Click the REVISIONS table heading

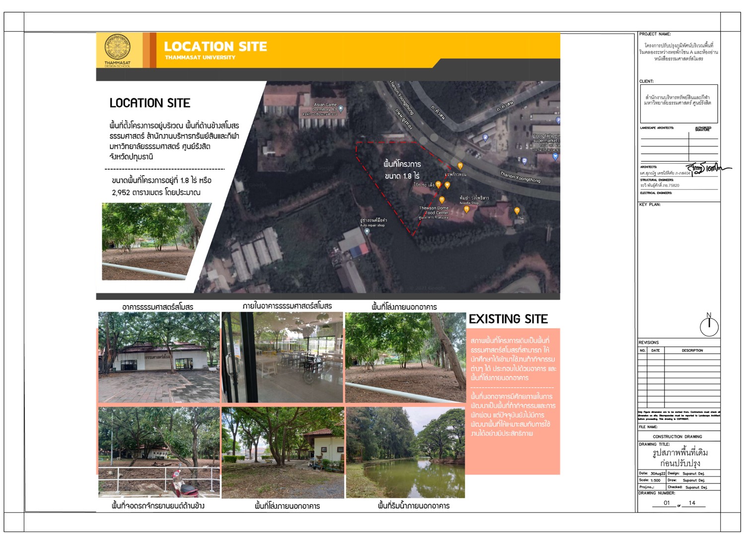649,342
